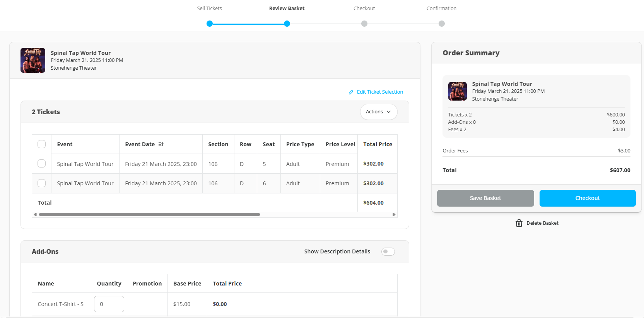Click the Fees x 2 summary line
This screenshot has height=318, width=644.
coord(536,130)
